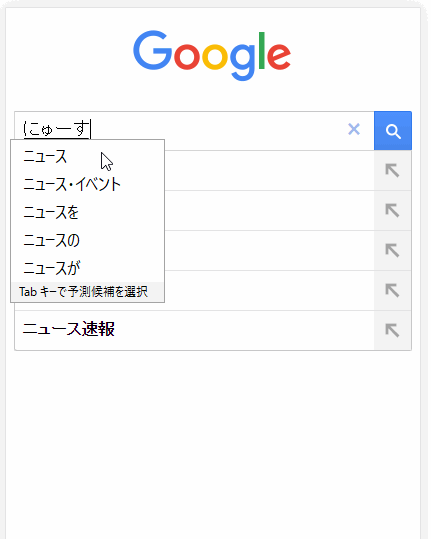This screenshot has height=539, width=431.
Task: Choose ニュース・イベント conversion candidate
Action: [x=72, y=184]
